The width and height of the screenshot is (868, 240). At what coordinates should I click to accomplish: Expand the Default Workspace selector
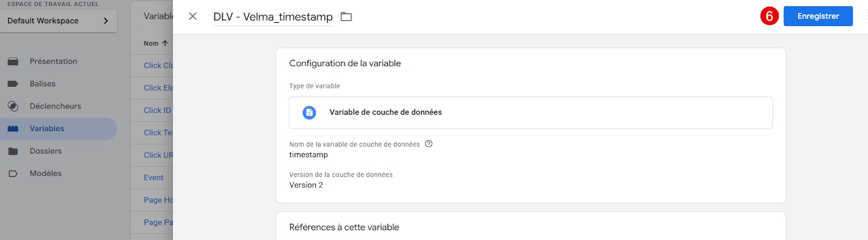pos(58,21)
